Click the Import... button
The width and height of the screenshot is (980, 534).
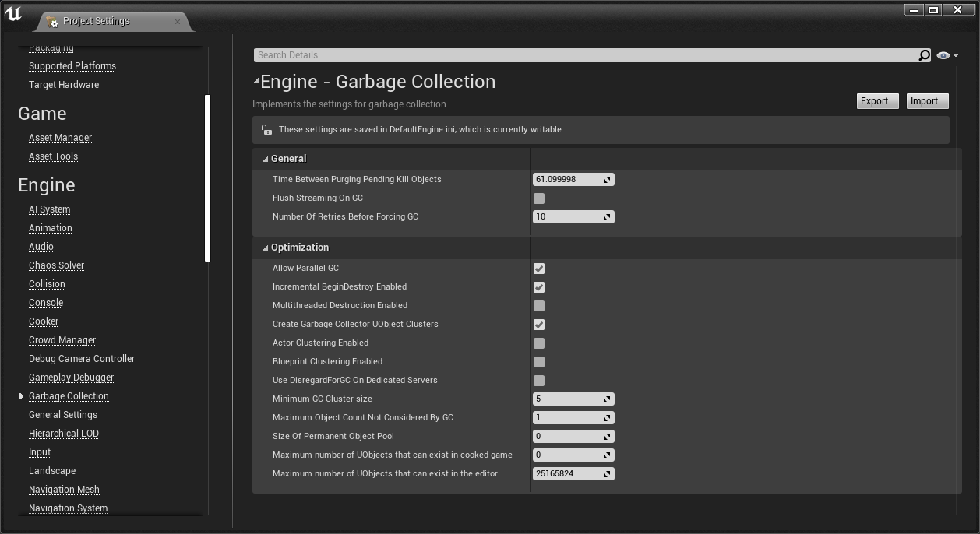928,101
